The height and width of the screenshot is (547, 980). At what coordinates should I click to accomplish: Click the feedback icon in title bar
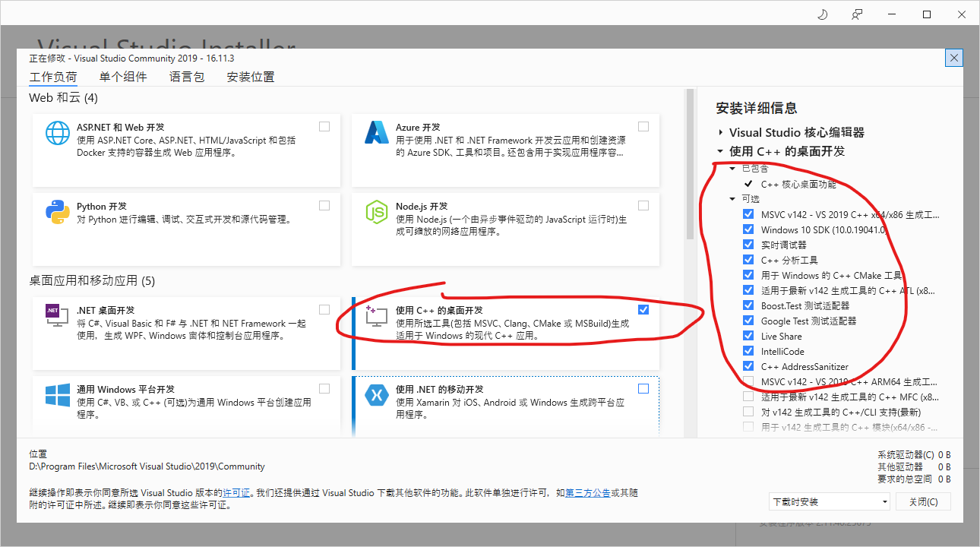857,14
